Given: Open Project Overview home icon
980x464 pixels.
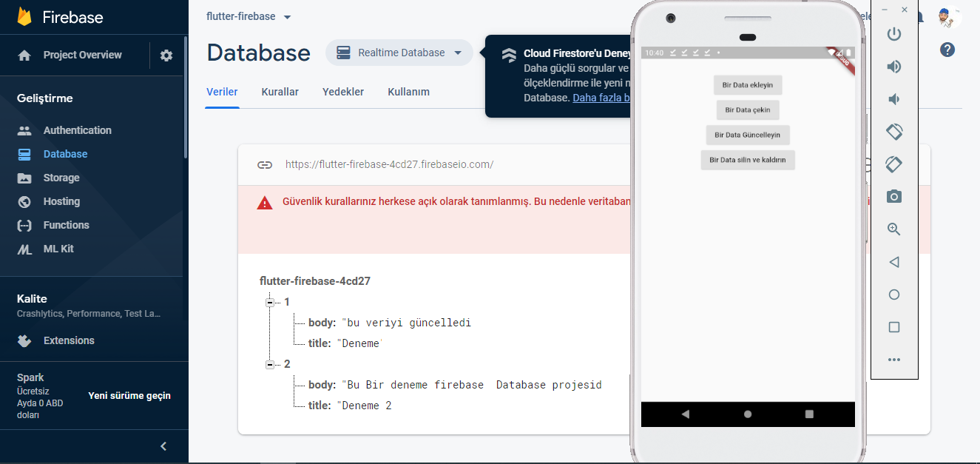Looking at the screenshot, I should tap(24, 56).
